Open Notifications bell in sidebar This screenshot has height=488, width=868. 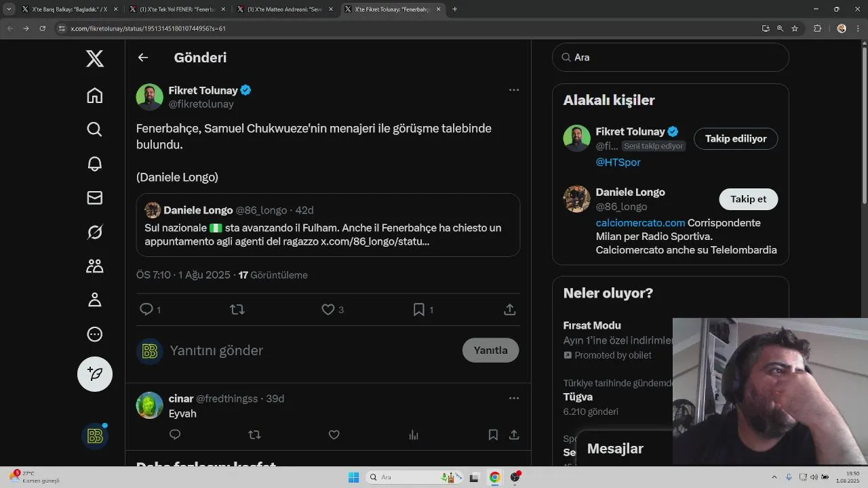[95, 163]
